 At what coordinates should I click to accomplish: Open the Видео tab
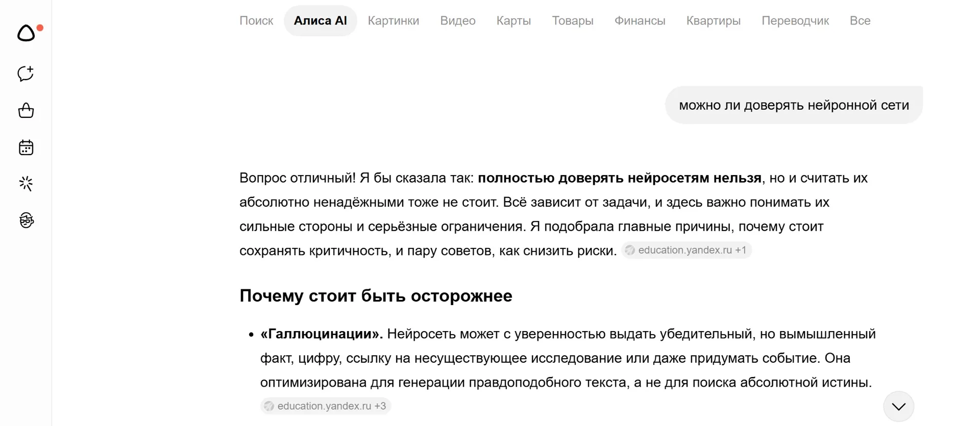(458, 21)
